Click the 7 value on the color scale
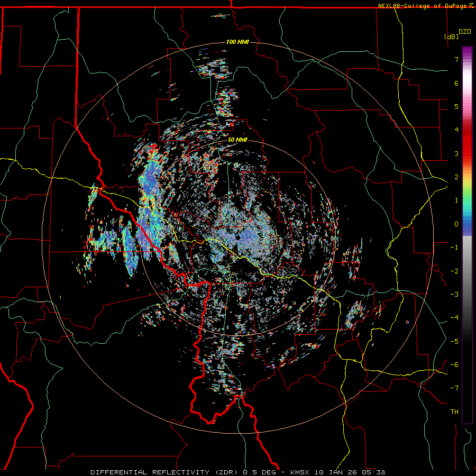476x476 pixels. pos(456,59)
